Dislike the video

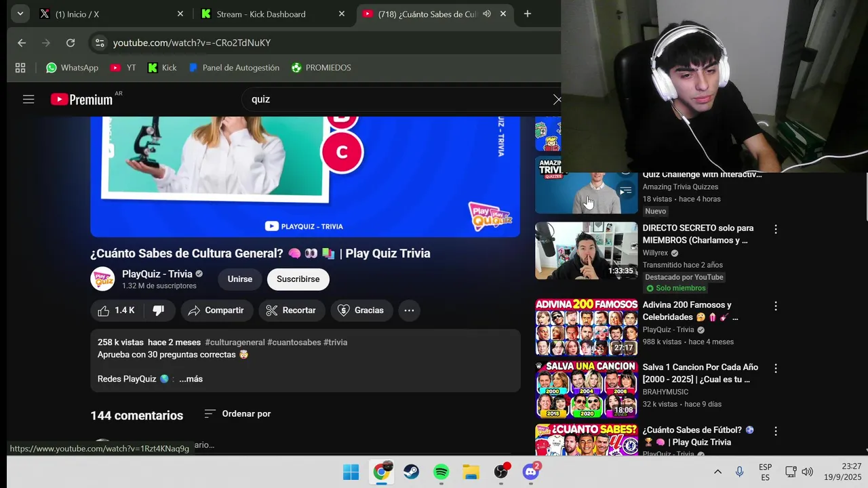159,310
